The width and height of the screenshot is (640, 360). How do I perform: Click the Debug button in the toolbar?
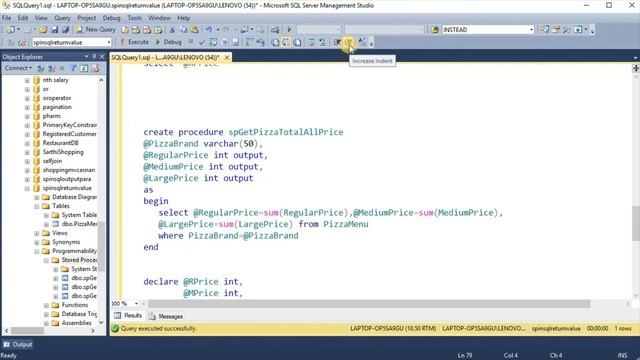pos(168,42)
